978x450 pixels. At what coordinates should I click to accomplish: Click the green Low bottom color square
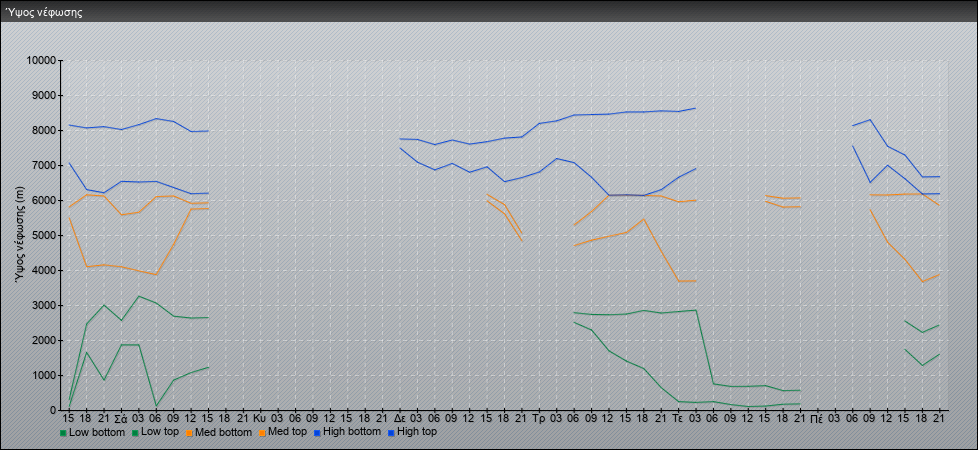tap(63, 433)
